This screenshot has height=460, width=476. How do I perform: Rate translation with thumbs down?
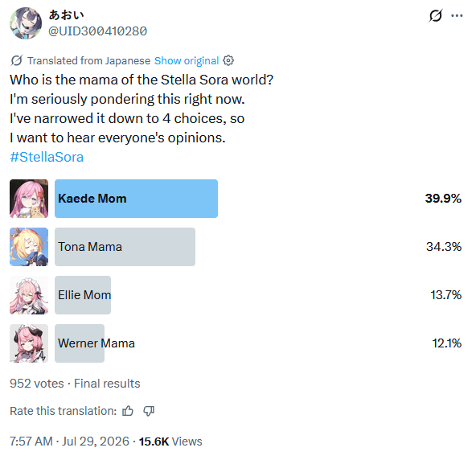click(x=149, y=411)
